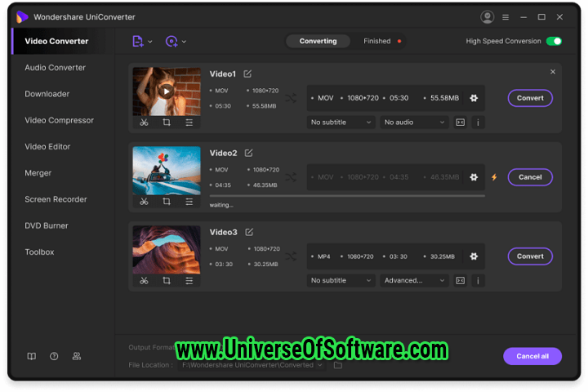Click the preview icon for Video3
Screen dimensions: 588x392
point(460,281)
